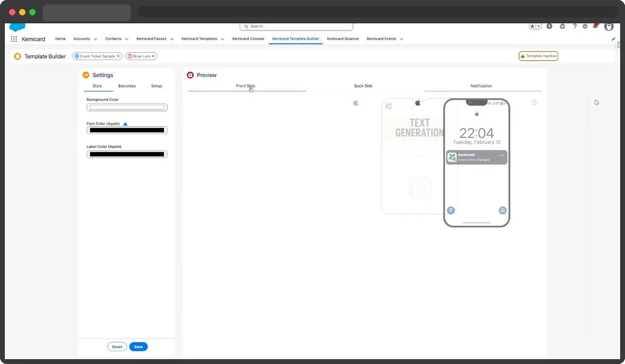This screenshot has width=625, height=364.
Task: Open the Guidance Center cloud icon
Action: pyautogui.click(x=562, y=26)
